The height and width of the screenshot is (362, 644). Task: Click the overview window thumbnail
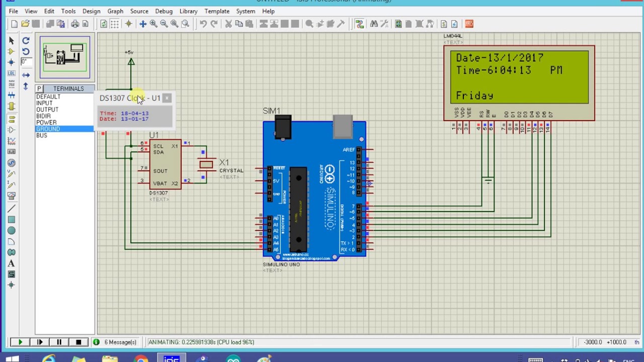(x=65, y=57)
